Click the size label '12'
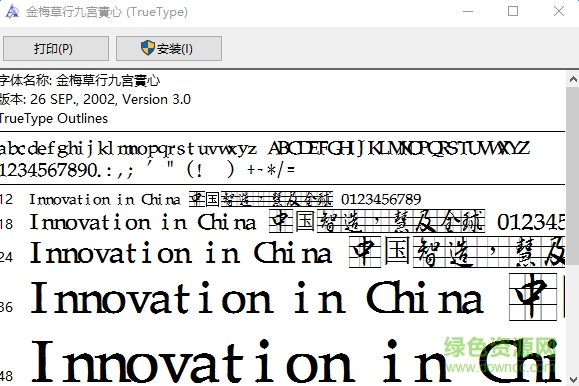The width and height of the screenshot is (579, 386). 6,200
